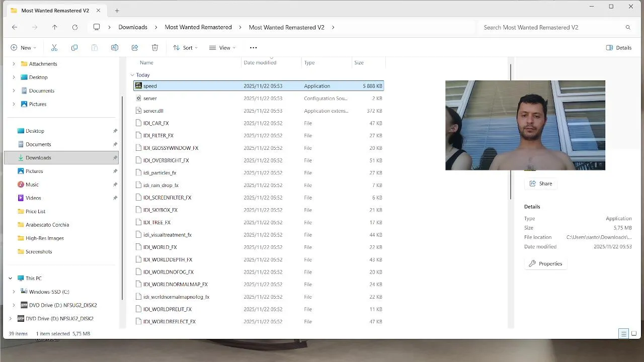This screenshot has height=362, width=644.
Task: Click the Cut scissors icon
Action: [x=54, y=48]
